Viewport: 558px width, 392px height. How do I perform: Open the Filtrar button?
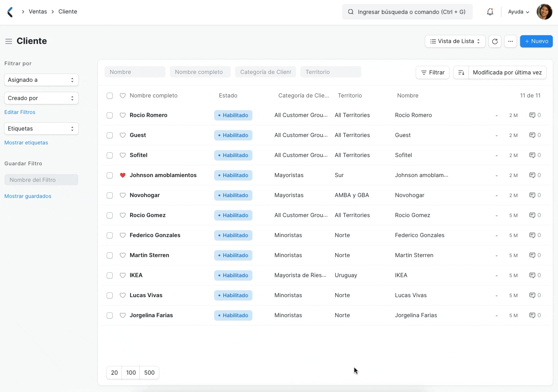pyautogui.click(x=433, y=73)
